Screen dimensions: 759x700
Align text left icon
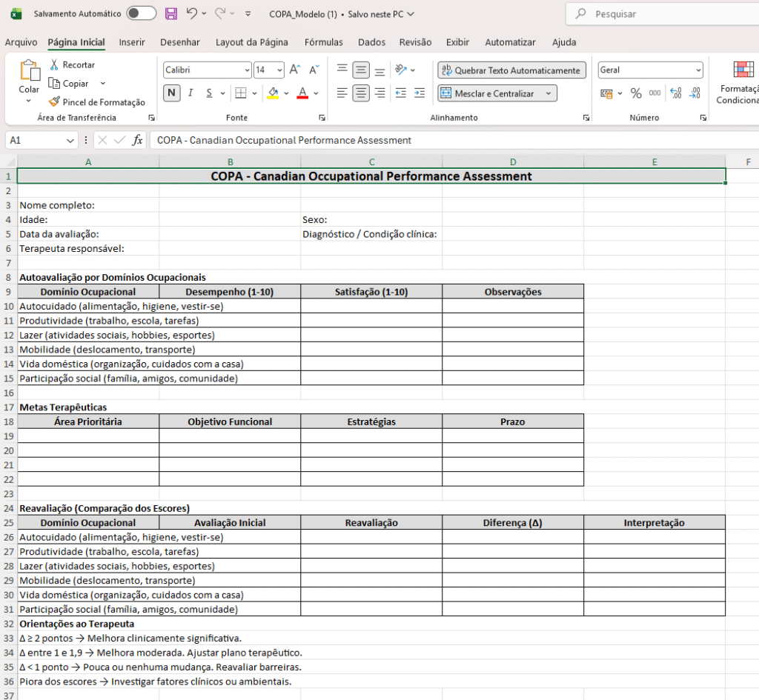coord(342,93)
